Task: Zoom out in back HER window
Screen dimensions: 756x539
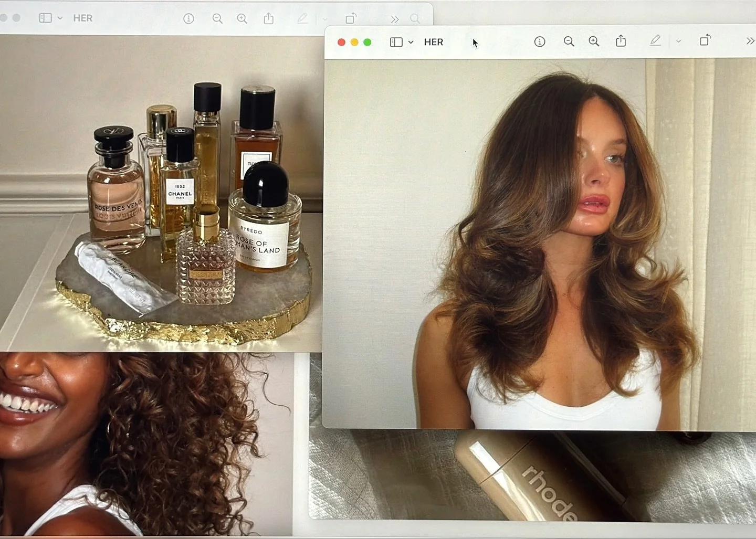Action: (217, 19)
